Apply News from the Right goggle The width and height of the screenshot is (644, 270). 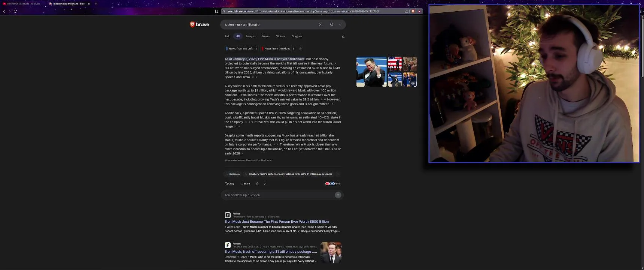point(276,49)
